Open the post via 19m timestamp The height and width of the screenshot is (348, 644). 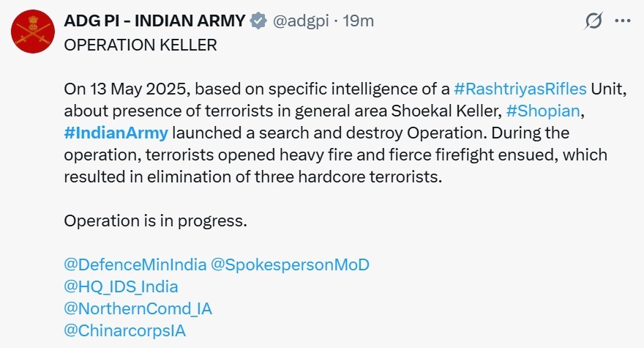358,21
